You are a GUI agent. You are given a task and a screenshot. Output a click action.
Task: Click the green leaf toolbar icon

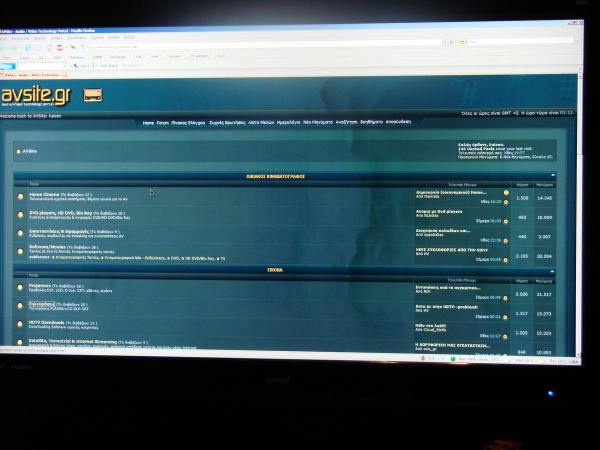(x=73, y=47)
